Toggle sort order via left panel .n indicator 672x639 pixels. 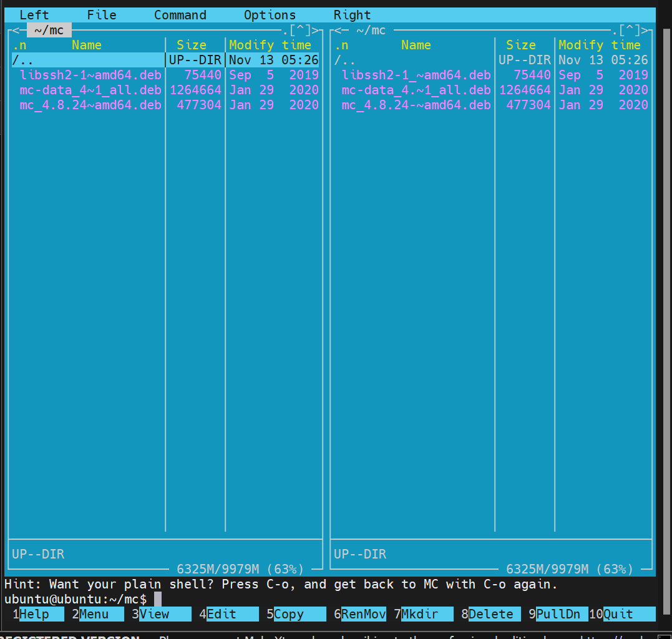[19, 45]
